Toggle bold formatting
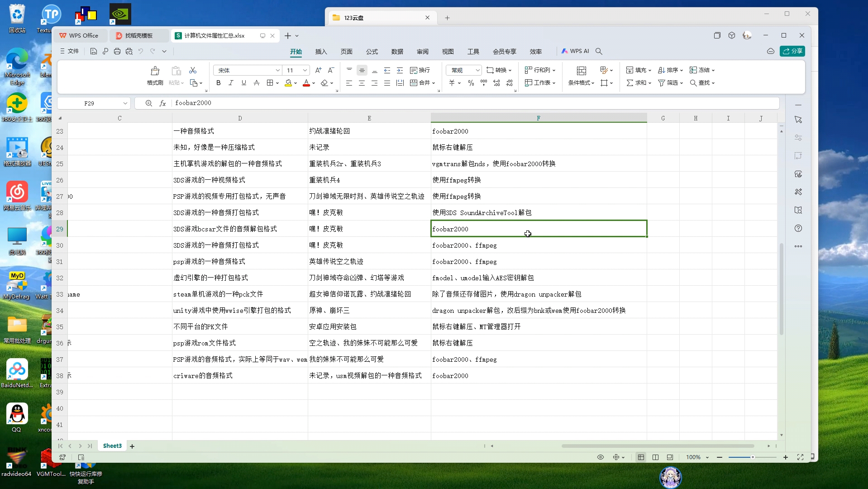Image resolution: width=868 pixels, height=489 pixels. 218,83
